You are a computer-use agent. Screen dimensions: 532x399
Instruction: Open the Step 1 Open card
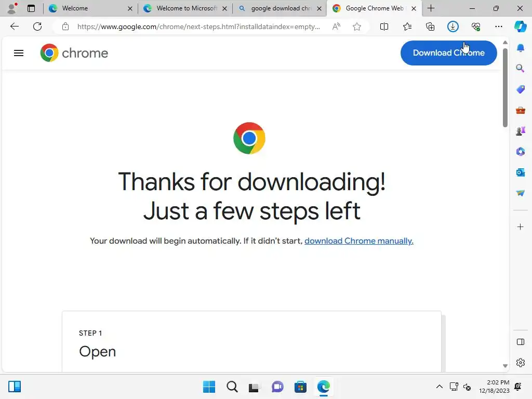click(252, 341)
